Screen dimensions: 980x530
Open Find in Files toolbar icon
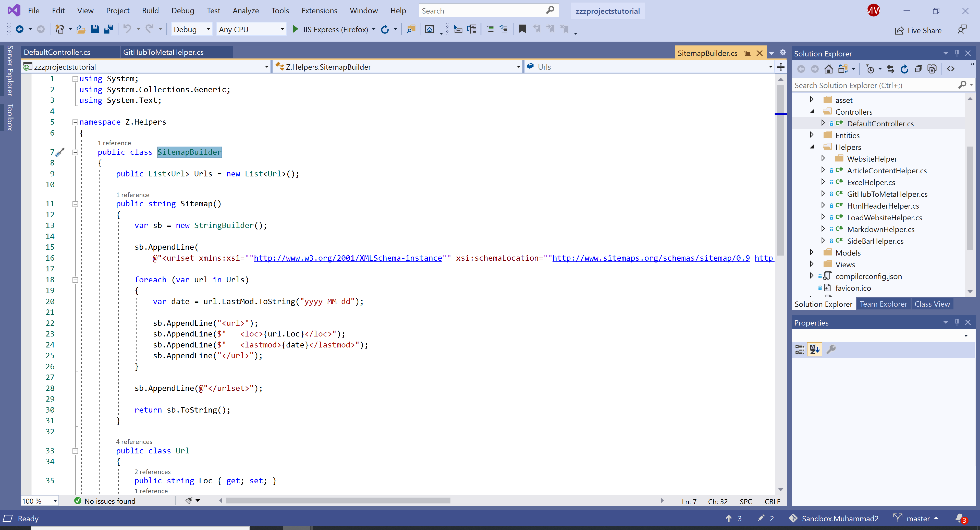[411, 29]
